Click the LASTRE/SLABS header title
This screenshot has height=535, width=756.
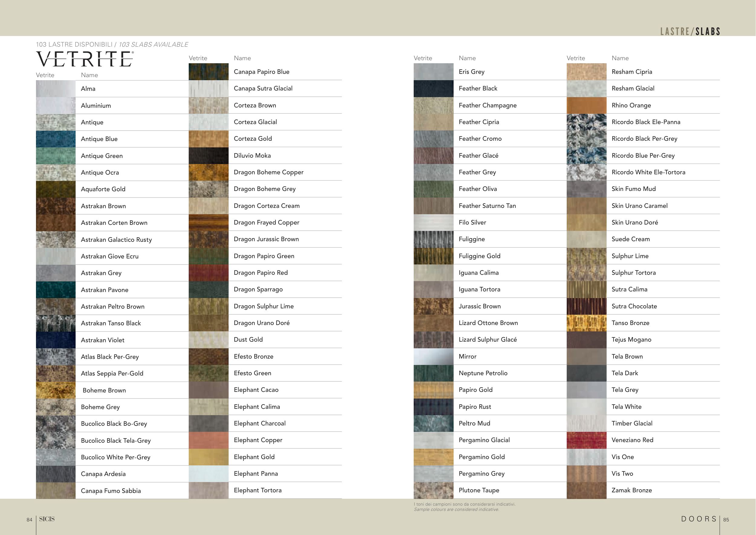point(690,31)
